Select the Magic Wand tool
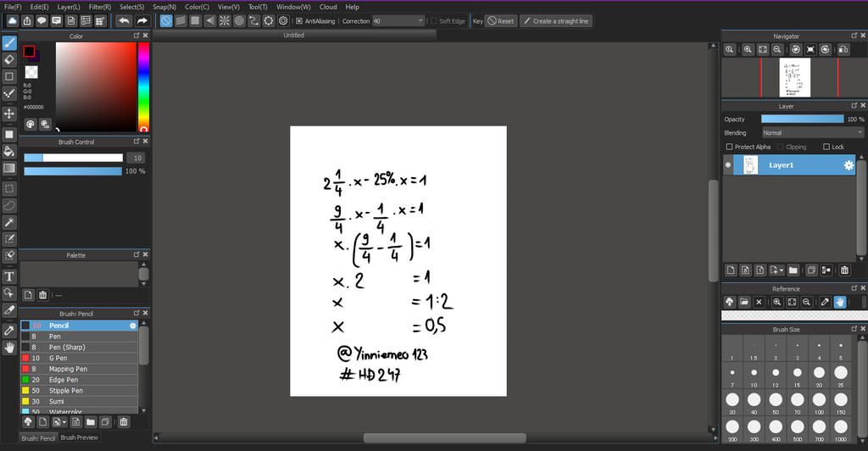The width and height of the screenshot is (868, 451). pyautogui.click(x=9, y=222)
